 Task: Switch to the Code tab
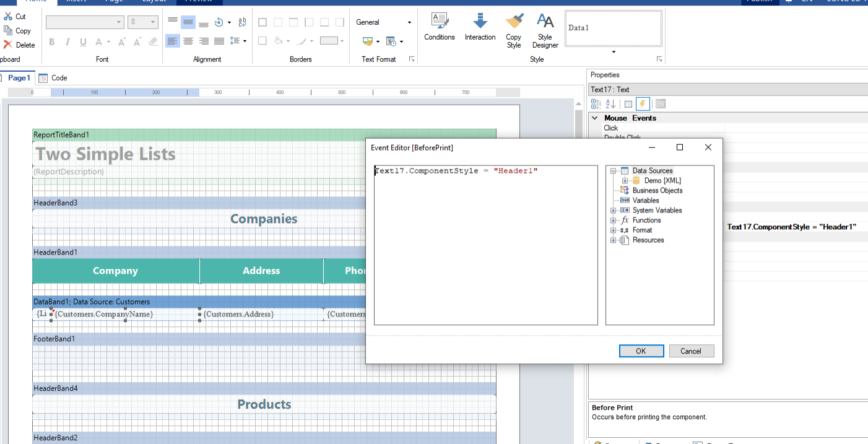coord(53,77)
